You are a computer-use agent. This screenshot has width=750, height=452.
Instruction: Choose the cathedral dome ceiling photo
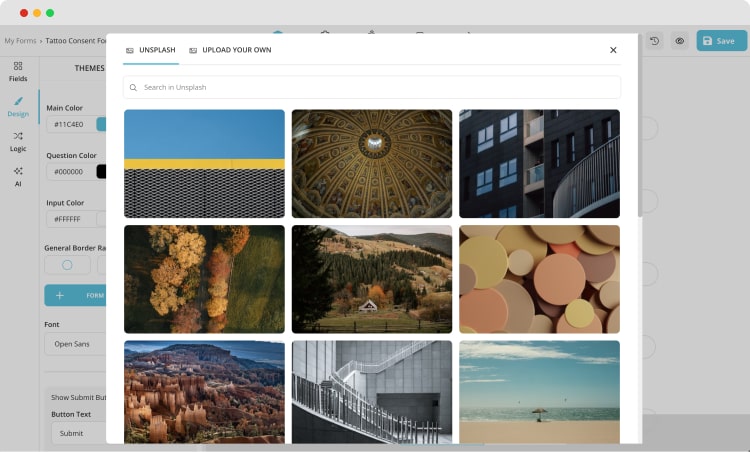tap(372, 163)
